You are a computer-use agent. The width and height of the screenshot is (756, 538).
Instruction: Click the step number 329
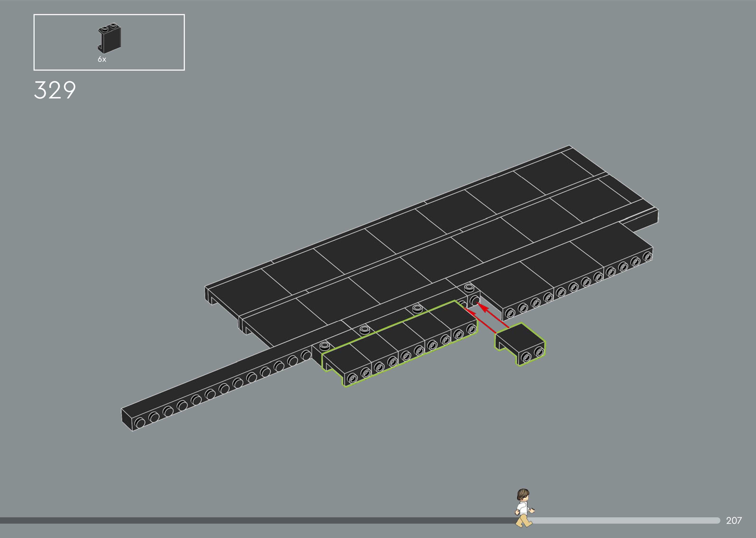point(55,90)
